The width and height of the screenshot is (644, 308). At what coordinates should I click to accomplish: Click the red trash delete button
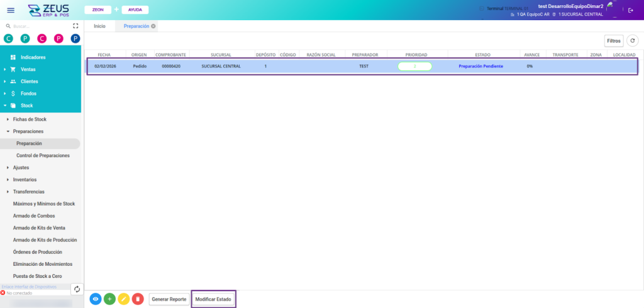pos(138,299)
